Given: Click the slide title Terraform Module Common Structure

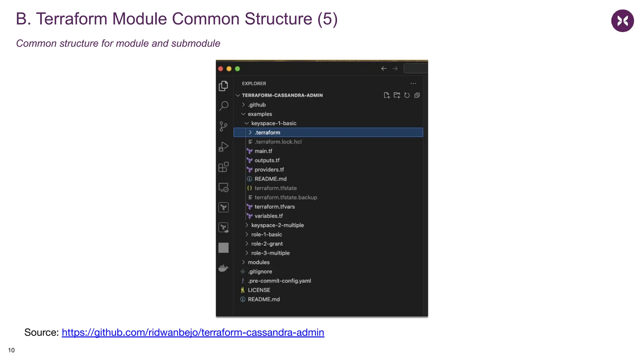Looking at the screenshot, I should coord(177,19).
